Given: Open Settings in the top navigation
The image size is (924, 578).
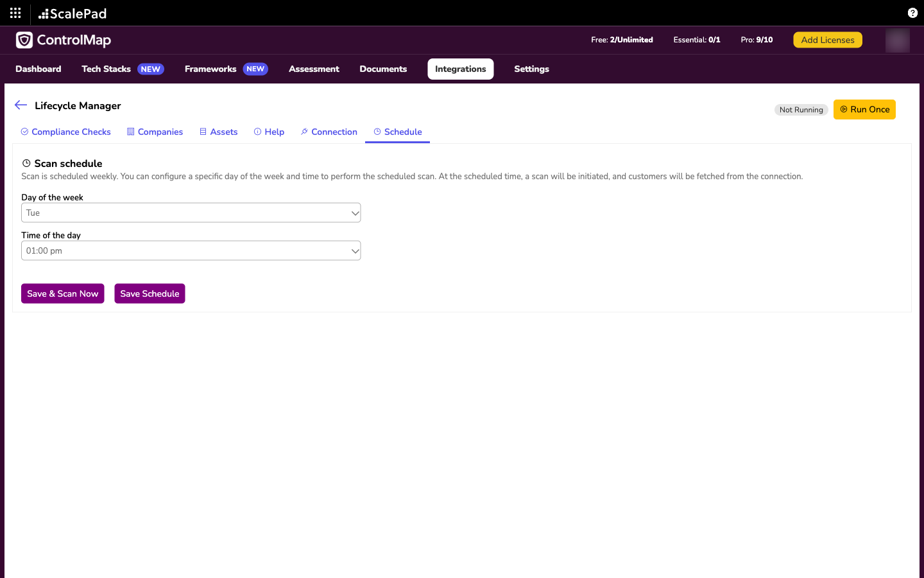Looking at the screenshot, I should point(531,69).
